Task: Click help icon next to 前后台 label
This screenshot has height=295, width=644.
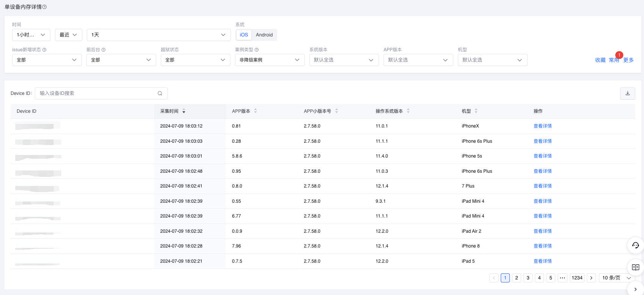Action: (103, 50)
